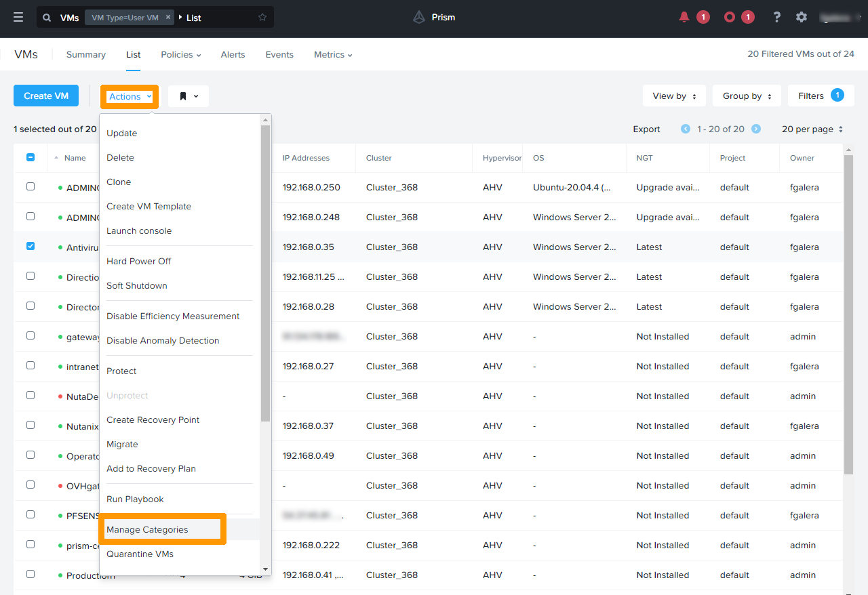Screen dimensions: 868x595
Task: Export the filtered VM list
Action: [x=646, y=129]
